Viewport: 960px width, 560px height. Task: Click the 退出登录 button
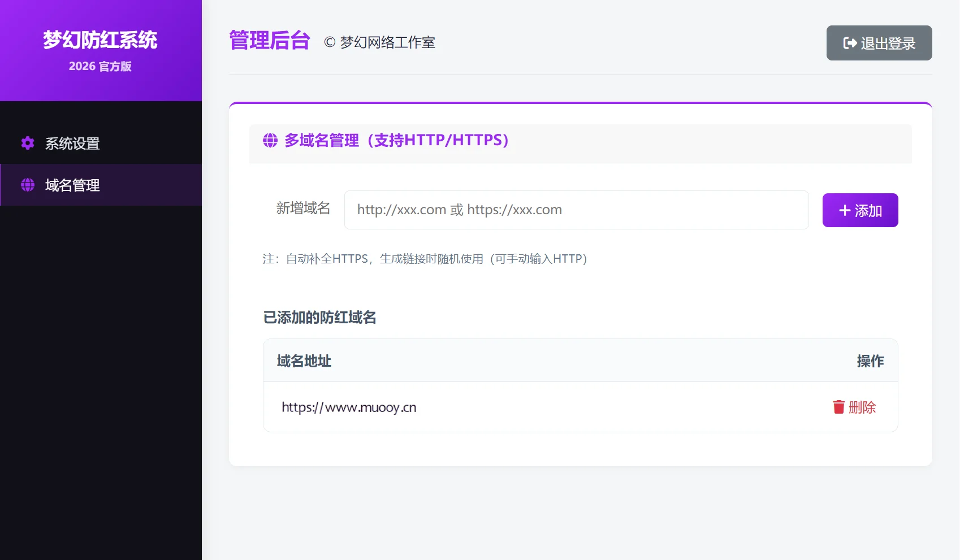click(x=879, y=43)
